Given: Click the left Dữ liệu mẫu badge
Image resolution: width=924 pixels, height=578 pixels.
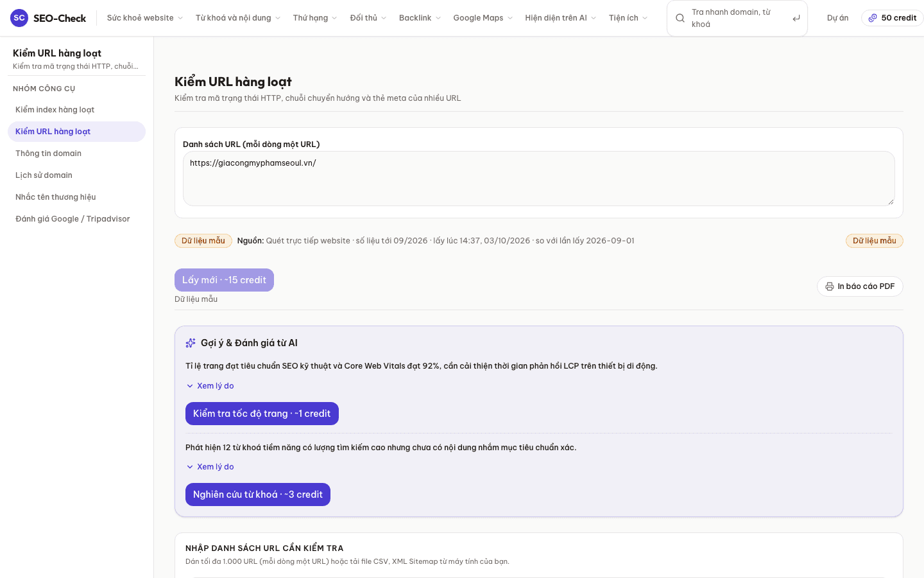Looking at the screenshot, I should pyautogui.click(x=203, y=241).
